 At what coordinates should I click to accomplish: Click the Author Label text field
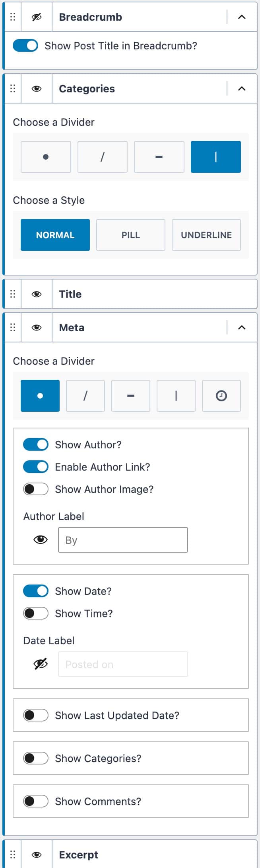(123, 540)
